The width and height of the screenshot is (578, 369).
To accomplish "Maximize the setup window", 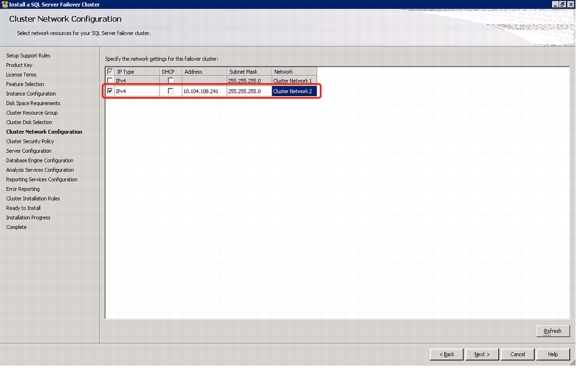I will 563,4.
